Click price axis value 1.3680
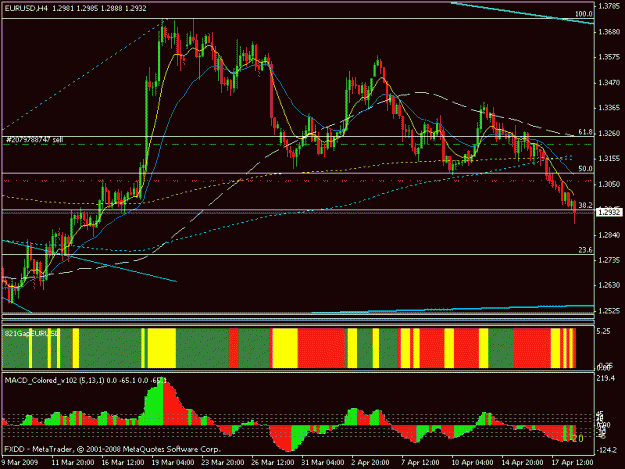The width and height of the screenshot is (625, 469). pos(609,32)
